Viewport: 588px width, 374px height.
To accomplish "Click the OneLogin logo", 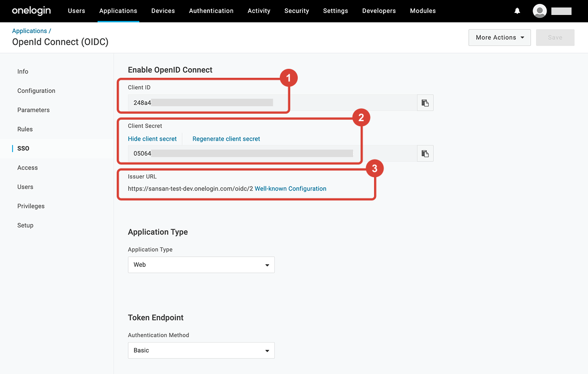I will tap(31, 11).
